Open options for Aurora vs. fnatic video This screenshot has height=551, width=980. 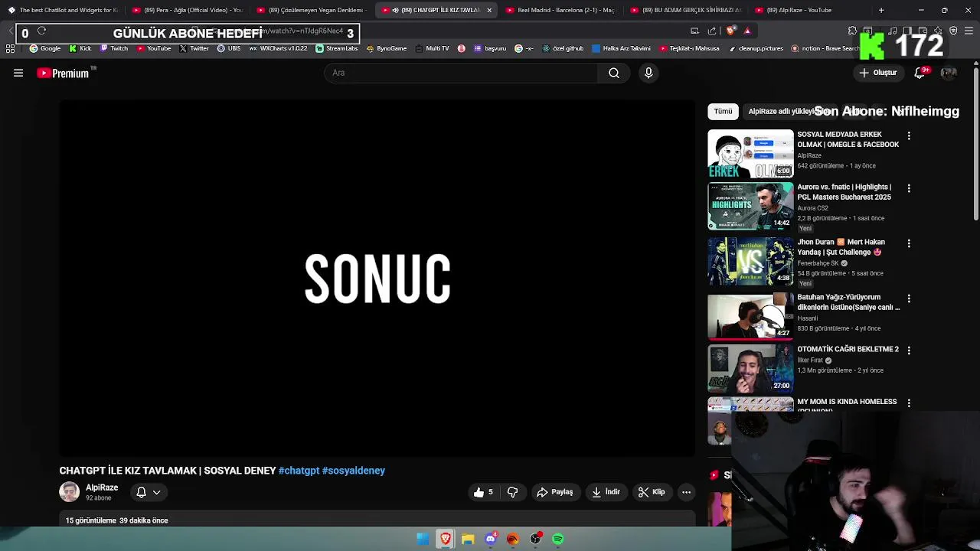[909, 187]
